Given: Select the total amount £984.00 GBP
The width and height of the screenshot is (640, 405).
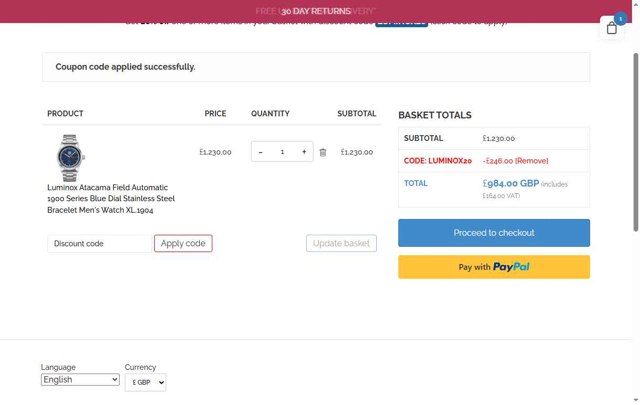Looking at the screenshot, I should (511, 183).
